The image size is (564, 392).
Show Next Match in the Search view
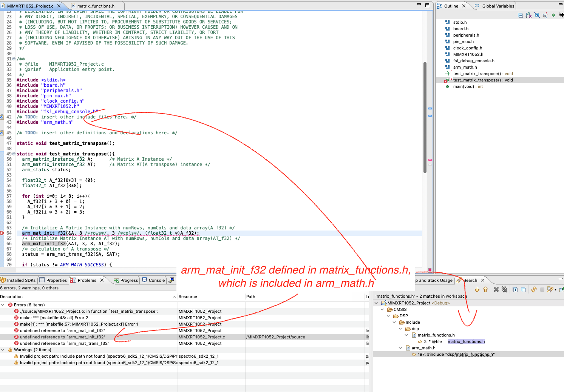[x=477, y=289]
